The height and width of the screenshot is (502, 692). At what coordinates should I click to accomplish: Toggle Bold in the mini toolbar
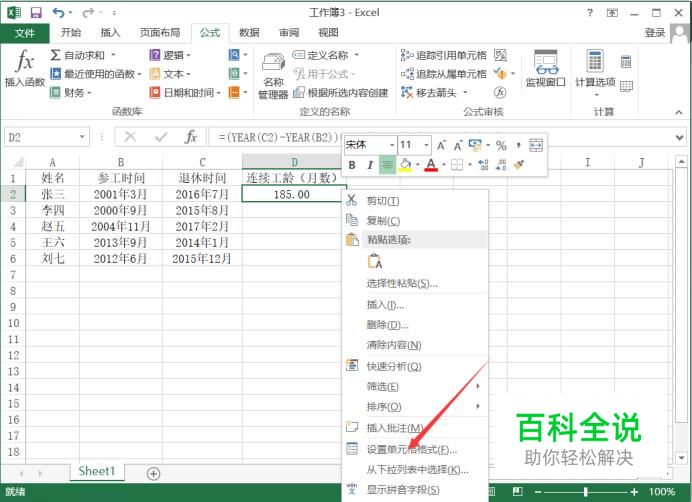click(352, 165)
